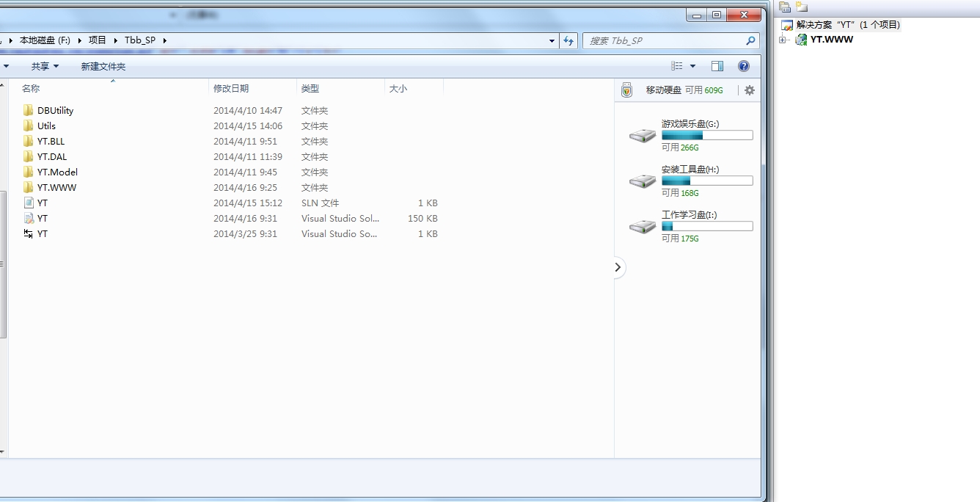Click 项目 breadcrumb in address bar
This screenshot has width=980, height=502.
pyautogui.click(x=98, y=41)
